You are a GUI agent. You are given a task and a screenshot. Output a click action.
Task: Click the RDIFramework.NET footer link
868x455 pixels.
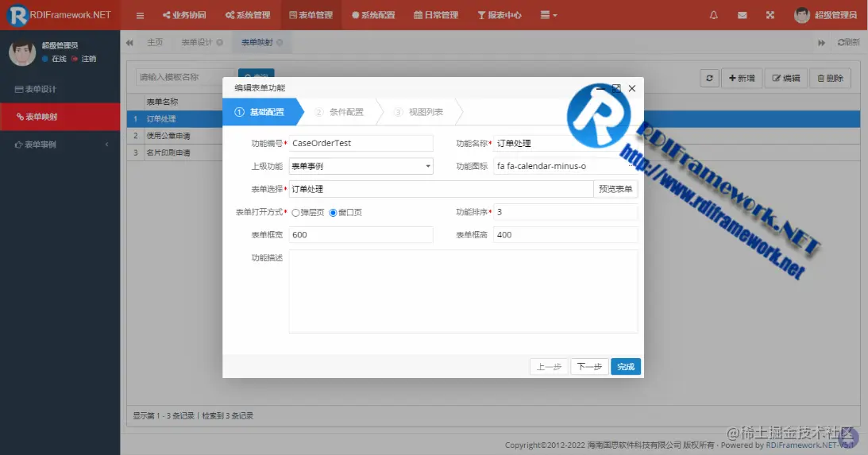(x=810, y=445)
